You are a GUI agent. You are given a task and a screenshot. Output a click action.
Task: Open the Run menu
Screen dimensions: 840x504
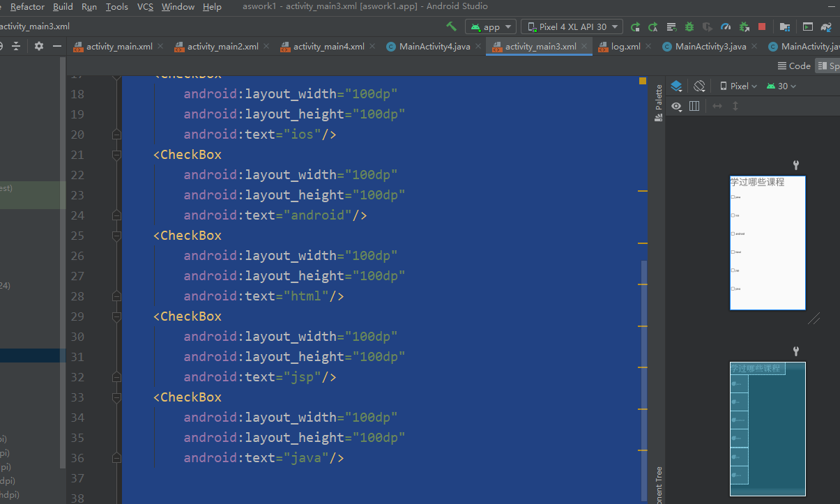pyautogui.click(x=89, y=6)
